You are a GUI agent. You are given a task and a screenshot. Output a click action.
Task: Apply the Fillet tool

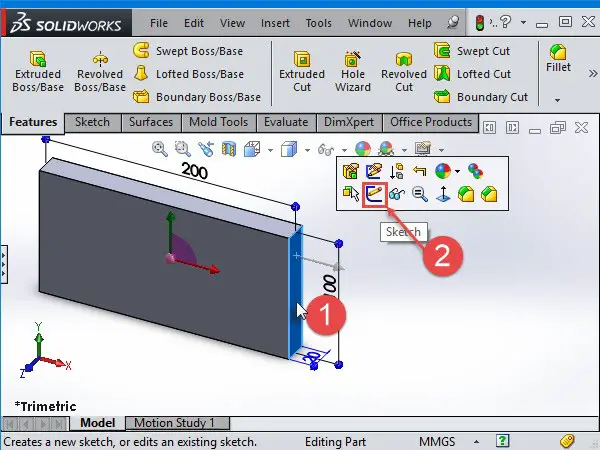pos(558,58)
